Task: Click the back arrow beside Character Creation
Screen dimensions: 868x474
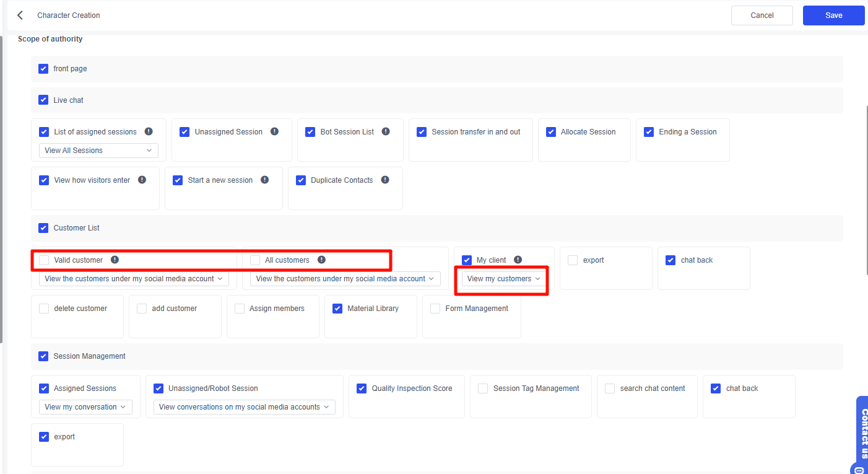Action: click(20, 15)
